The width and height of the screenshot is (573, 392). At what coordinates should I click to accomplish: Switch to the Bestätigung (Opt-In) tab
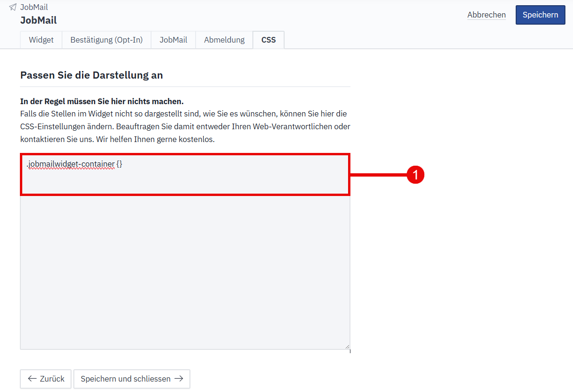click(107, 40)
